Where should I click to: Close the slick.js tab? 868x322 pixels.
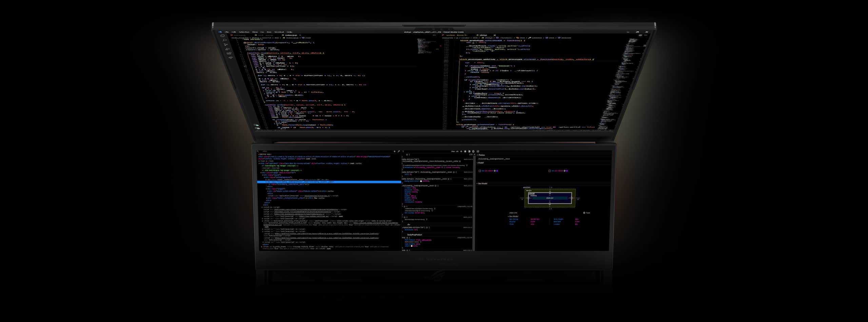[x=494, y=35]
